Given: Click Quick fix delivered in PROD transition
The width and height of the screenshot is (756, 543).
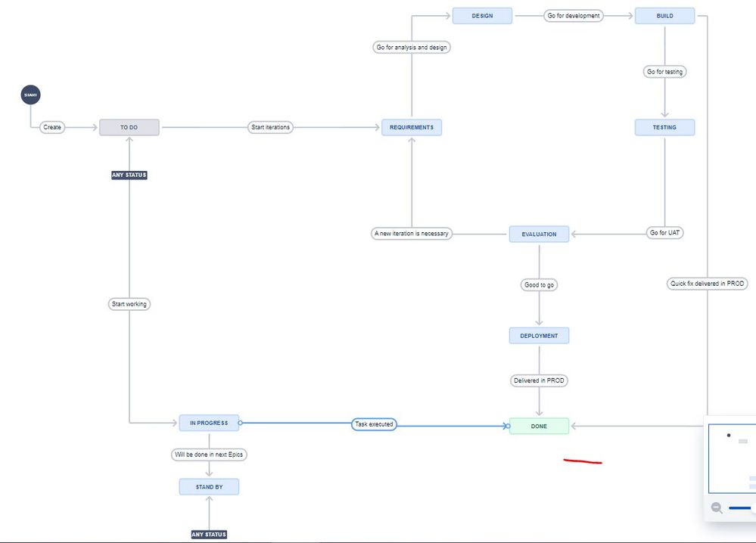Looking at the screenshot, I should (x=708, y=284).
